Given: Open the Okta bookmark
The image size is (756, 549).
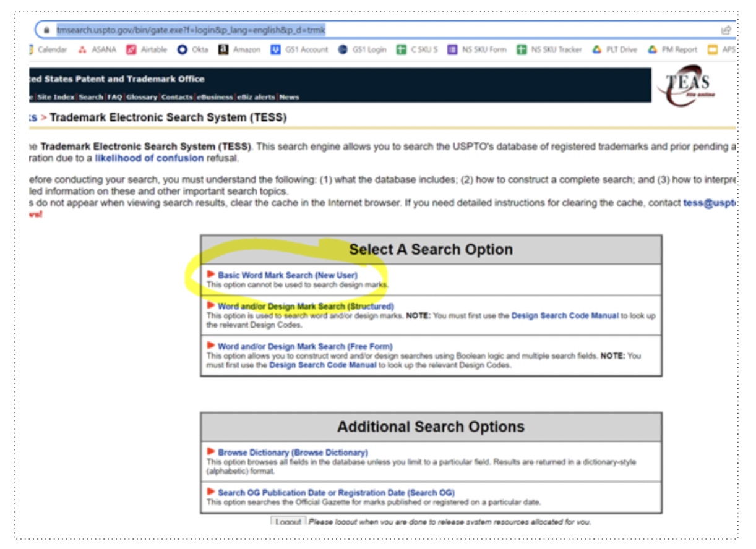Looking at the screenshot, I should click(x=193, y=50).
